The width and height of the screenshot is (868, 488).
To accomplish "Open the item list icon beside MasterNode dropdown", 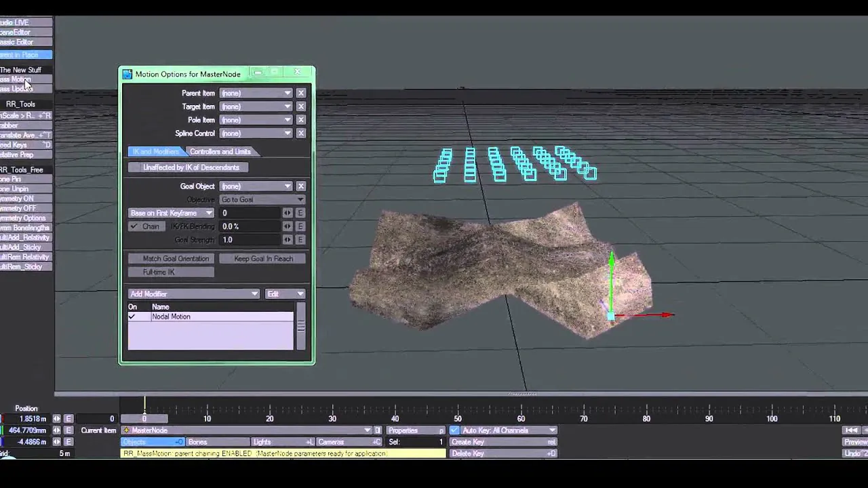I will (x=378, y=430).
